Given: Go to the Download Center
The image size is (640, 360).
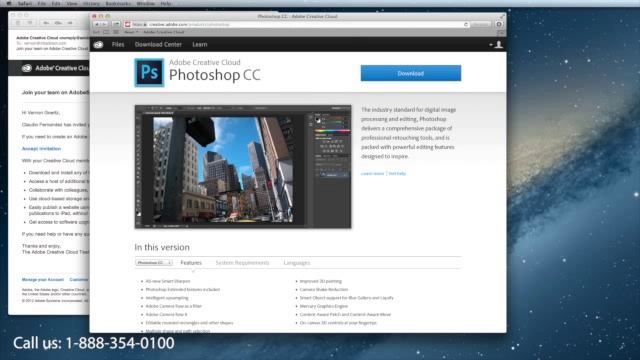Looking at the screenshot, I should (158, 44).
